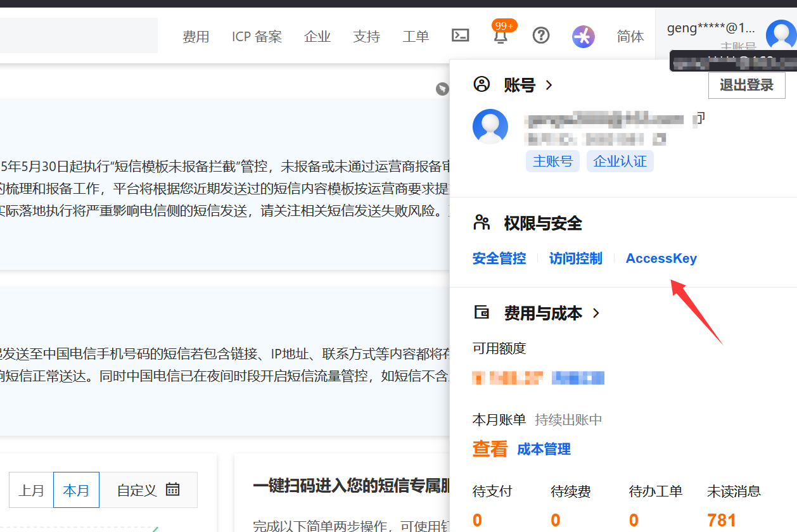Open the ICP 备案 menu item
Screen dimensions: 797x532
(257, 37)
